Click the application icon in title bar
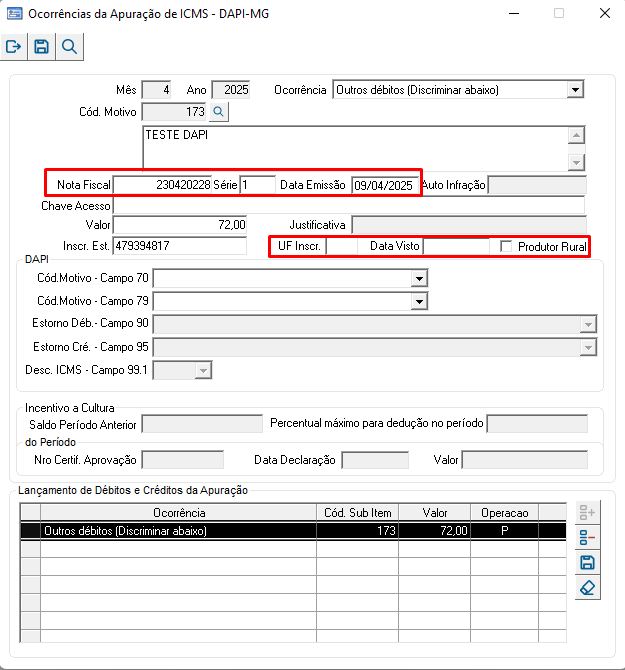This screenshot has height=670, width=625. (14, 14)
